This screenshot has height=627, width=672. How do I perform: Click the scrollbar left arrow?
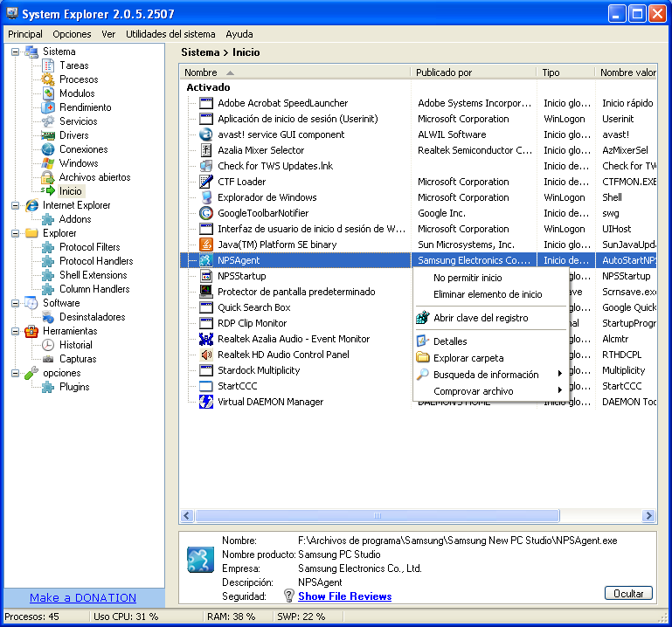pos(187,515)
